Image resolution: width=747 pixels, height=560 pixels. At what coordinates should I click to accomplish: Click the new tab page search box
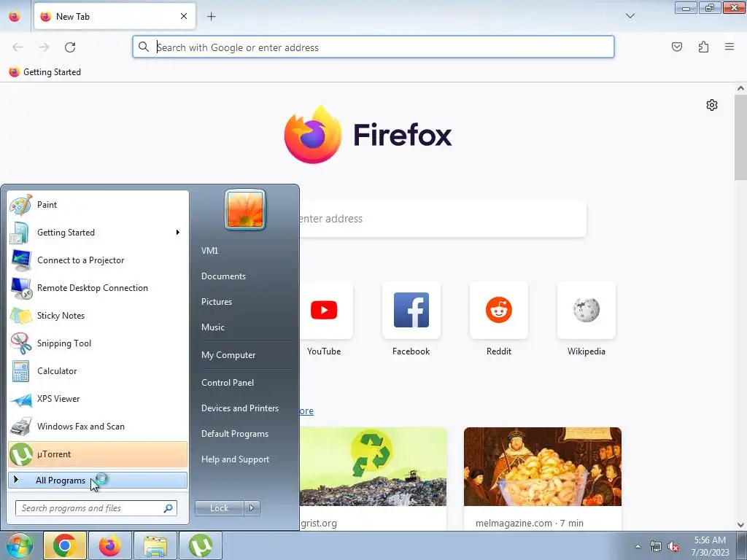click(443, 219)
